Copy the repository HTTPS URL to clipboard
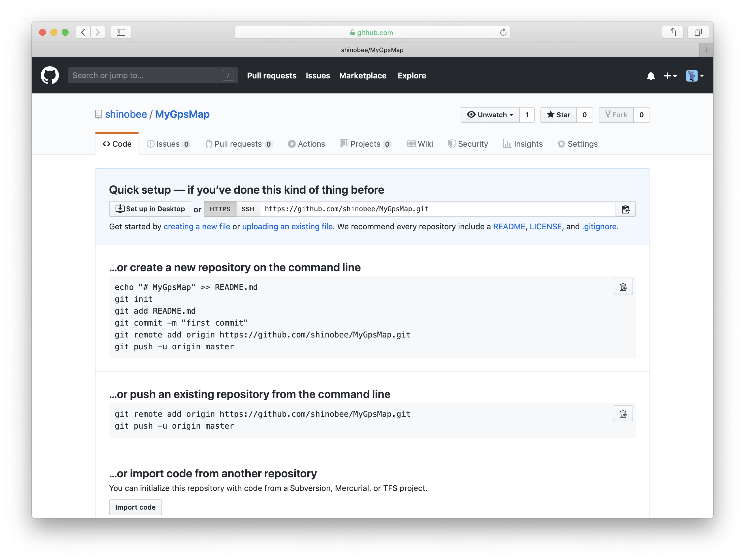This screenshot has height=560, width=745. pyautogui.click(x=625, y=209)
